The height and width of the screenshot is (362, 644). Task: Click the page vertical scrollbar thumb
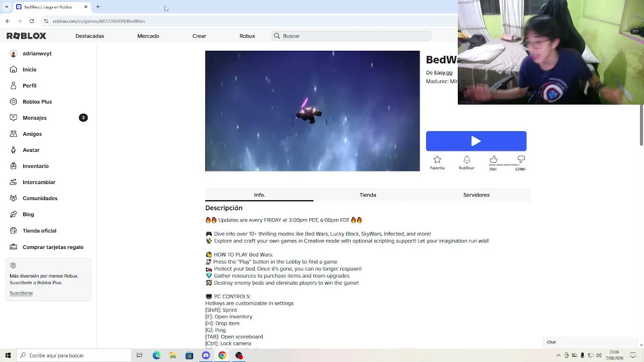[x=641, y=126]
